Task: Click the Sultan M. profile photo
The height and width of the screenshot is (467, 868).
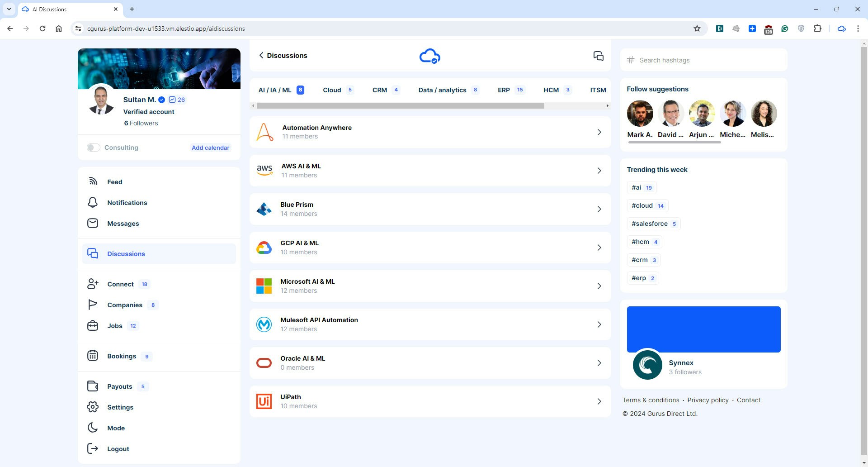Action: pyautogui.click(x=101, y=100)
